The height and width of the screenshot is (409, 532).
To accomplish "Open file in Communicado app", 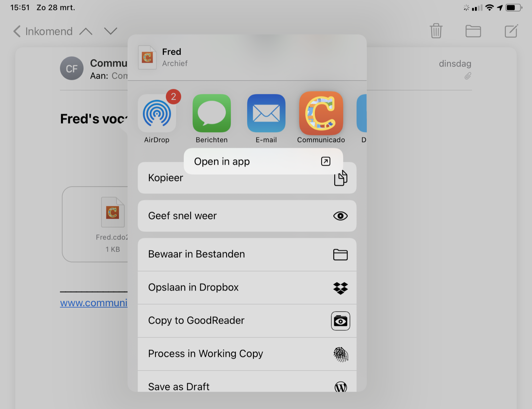I will [x=321, y=113].
